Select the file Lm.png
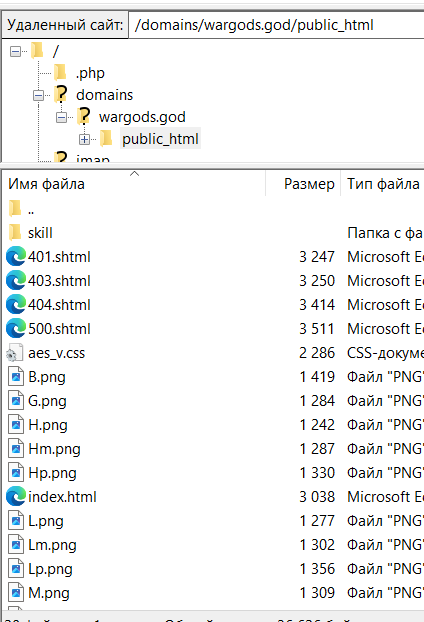Image resolution: width=424 pixels, height=622 pixels. [x=52, y=545]
